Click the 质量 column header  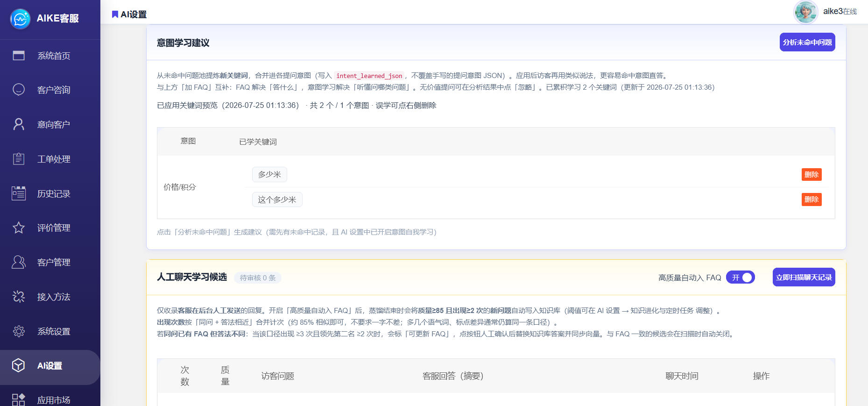point(225,376)
